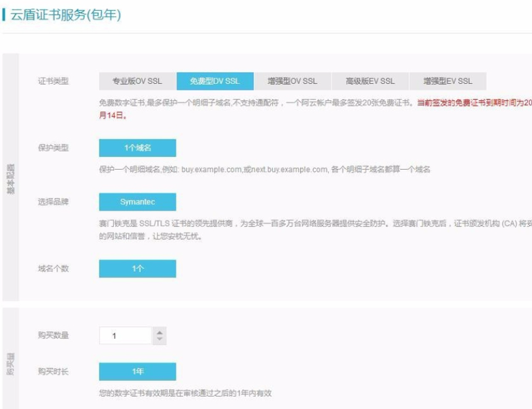This screenshot has width=532, height=409.
Task: Click the 云盾证书服务(包年) page title
Action: coord(65,15)
